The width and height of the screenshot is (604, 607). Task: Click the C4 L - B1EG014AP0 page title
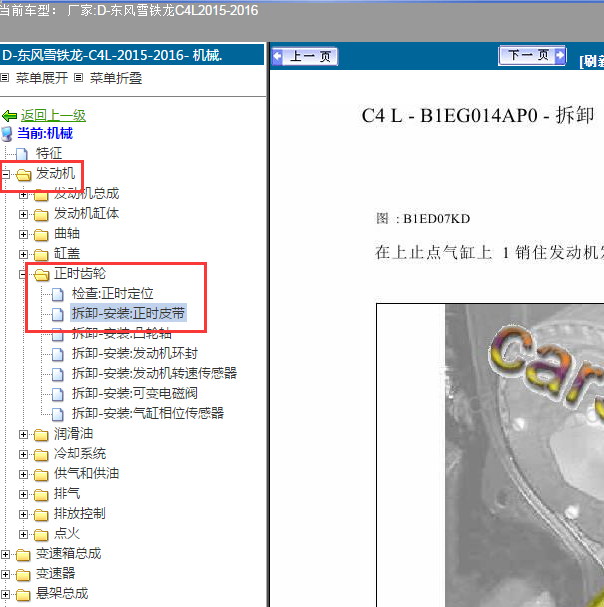click(478, 115)
